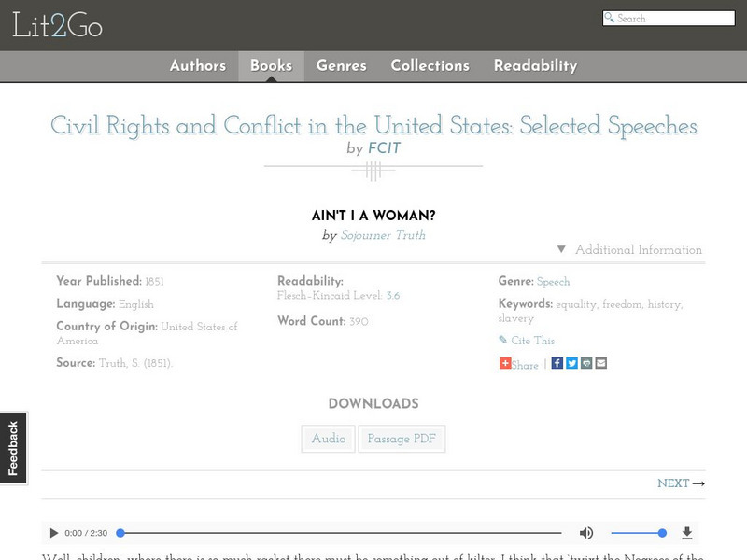The image size is (747, 560).
Task: Open the Genres menu tab
Action: pos(341,65)
